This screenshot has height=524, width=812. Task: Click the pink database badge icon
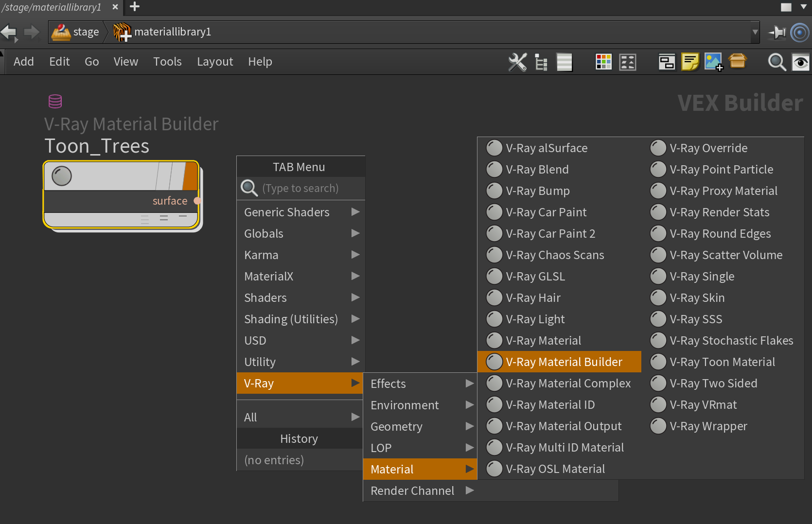(55, 101)
